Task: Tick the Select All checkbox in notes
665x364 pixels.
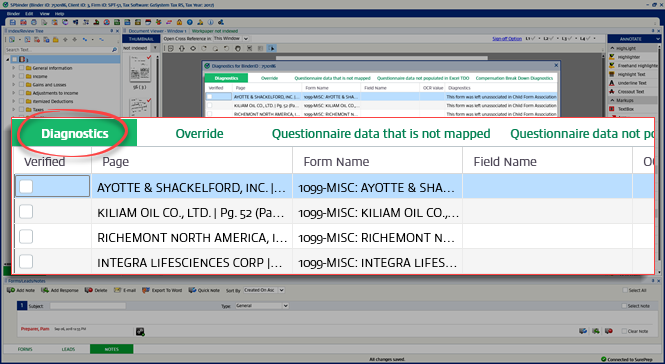Action: pyautogui.click(x=625, y=290)
